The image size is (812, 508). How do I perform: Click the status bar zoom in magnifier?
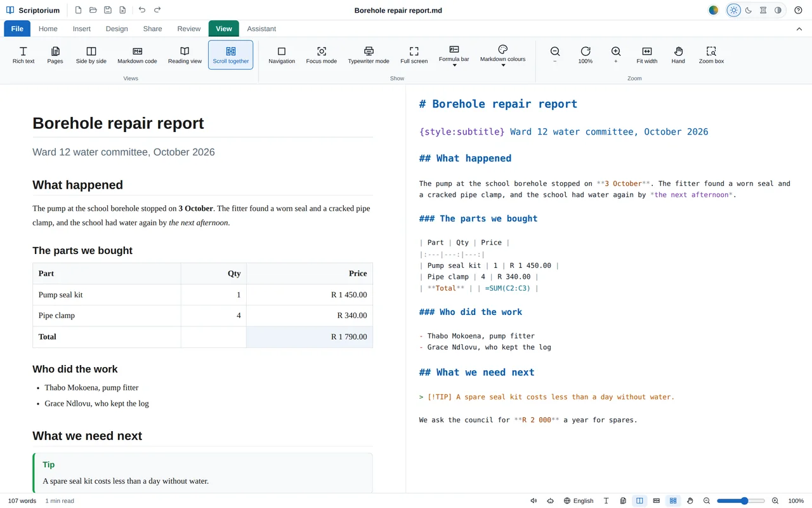[775, 501]
